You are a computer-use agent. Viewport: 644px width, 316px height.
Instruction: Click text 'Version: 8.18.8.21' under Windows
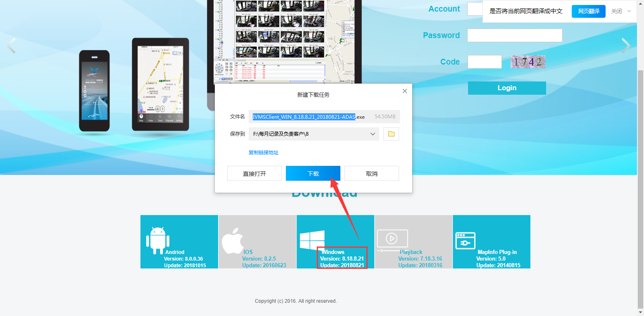342,259
